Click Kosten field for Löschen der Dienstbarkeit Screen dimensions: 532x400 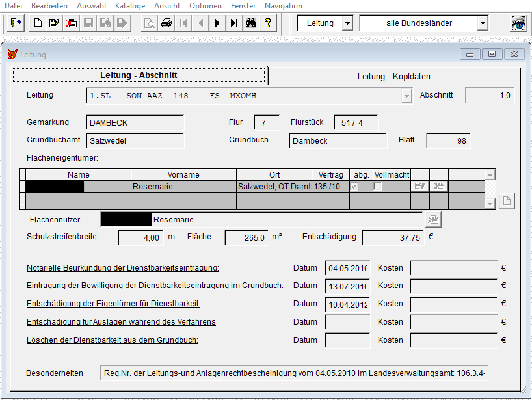[453, 340]
